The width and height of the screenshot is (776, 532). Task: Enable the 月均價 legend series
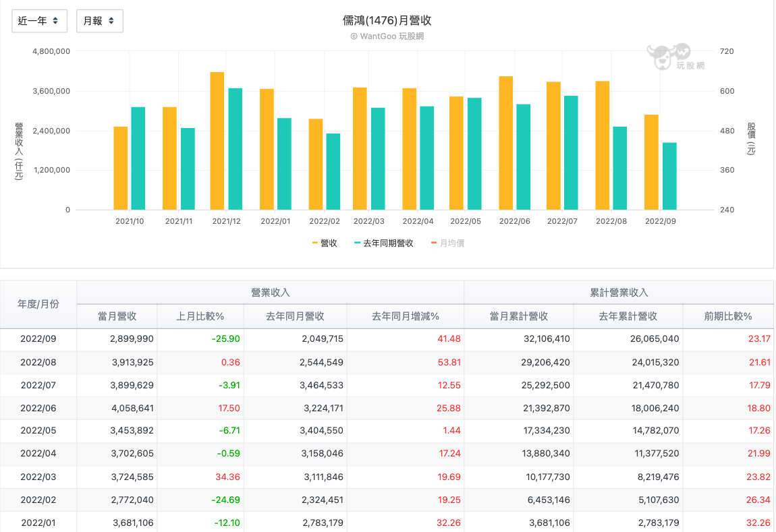(448, 243)
